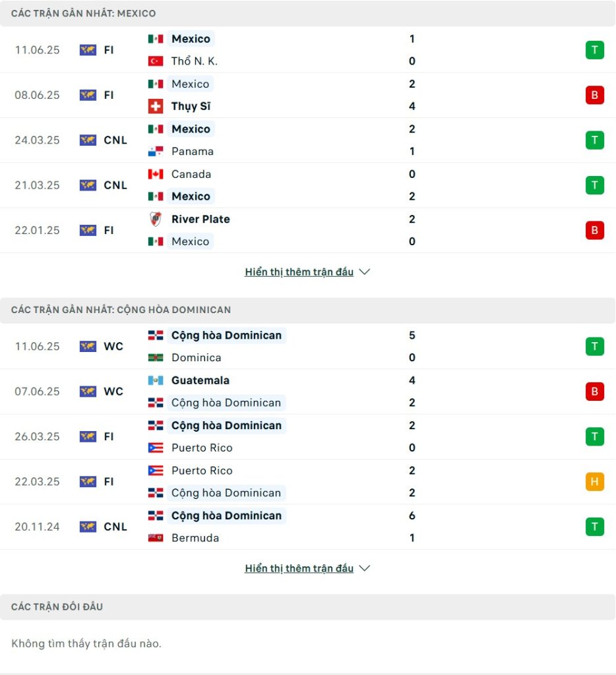Click the competition icon for 24.03.25 CNL match

pos(88,140)
